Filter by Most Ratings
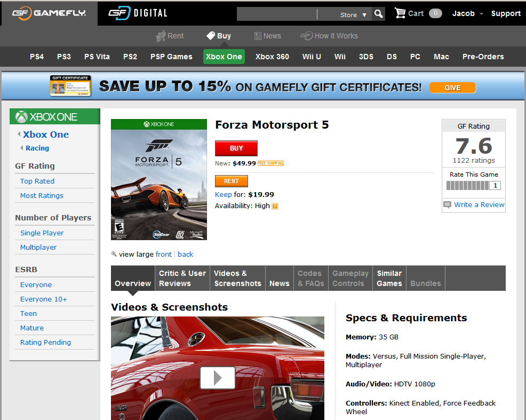This screenshot has height=420, width=526. (42, 195)
